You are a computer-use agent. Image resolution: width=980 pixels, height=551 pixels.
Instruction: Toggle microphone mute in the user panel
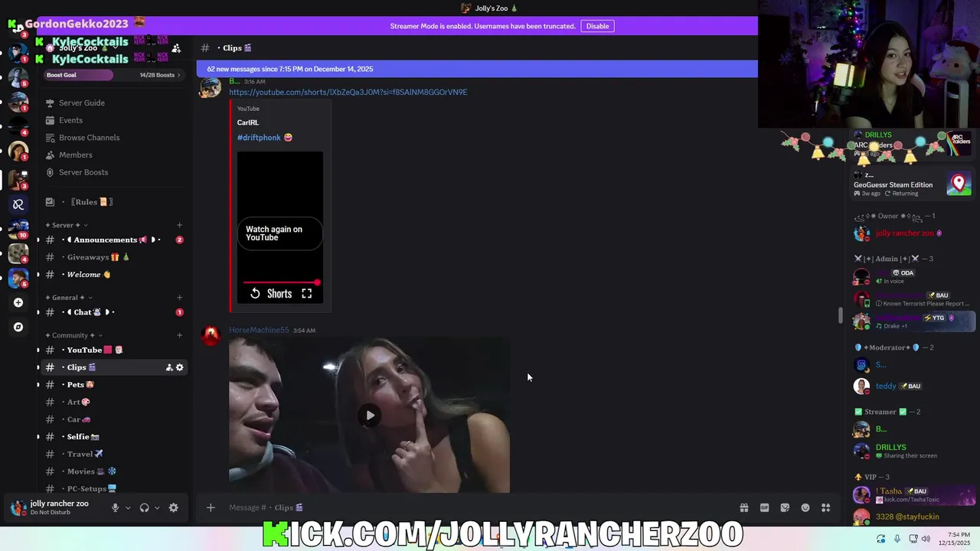[115, 507]
